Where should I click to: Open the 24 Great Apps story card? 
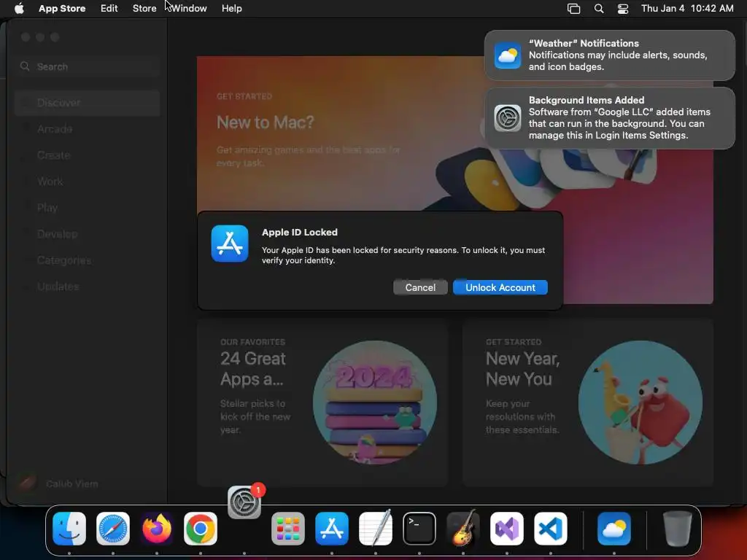click(322, 402)
